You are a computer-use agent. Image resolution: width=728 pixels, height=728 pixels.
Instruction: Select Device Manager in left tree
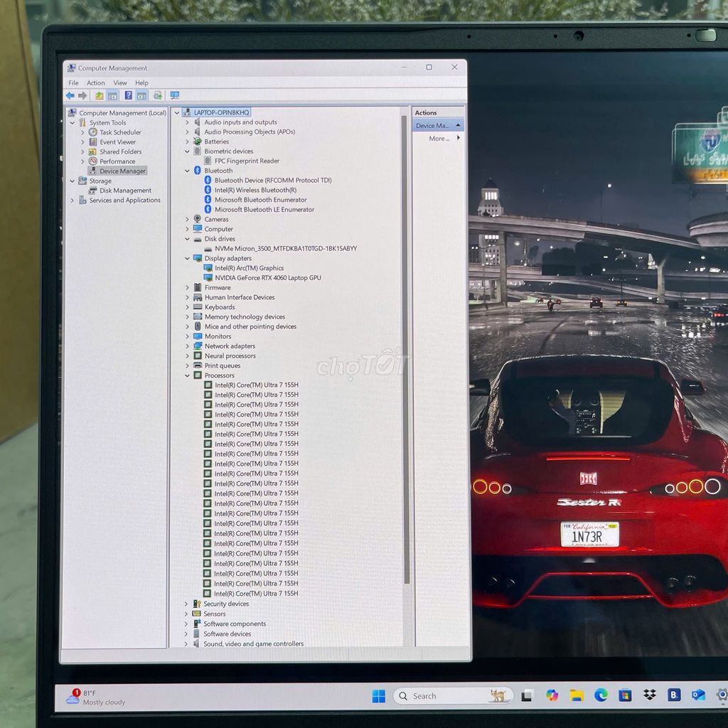[x=122, y=171]
